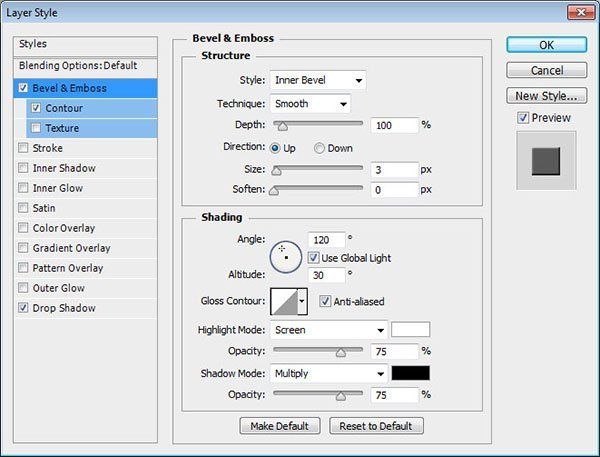Select Blending Options: Default in styles list
The height and width of the screenshot is (457, 600).
78,65
